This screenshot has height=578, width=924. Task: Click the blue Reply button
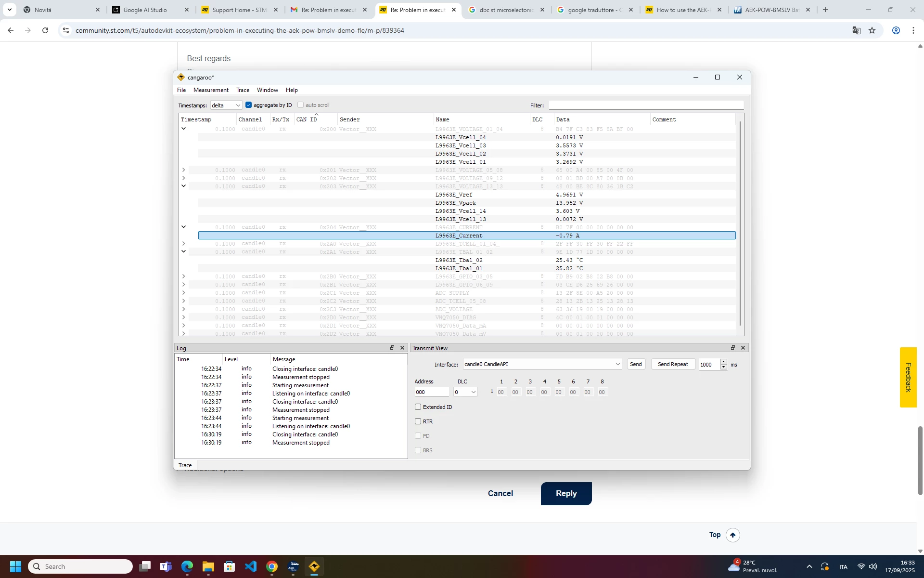pyautogui.click(x=566, y=494)
